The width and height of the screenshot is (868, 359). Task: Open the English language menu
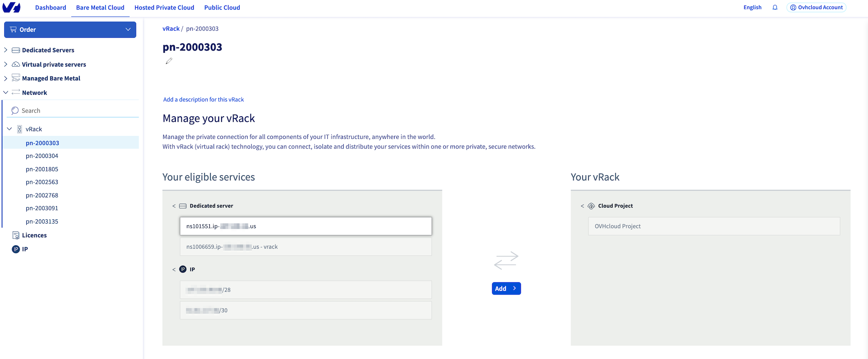tap(752, 8)
